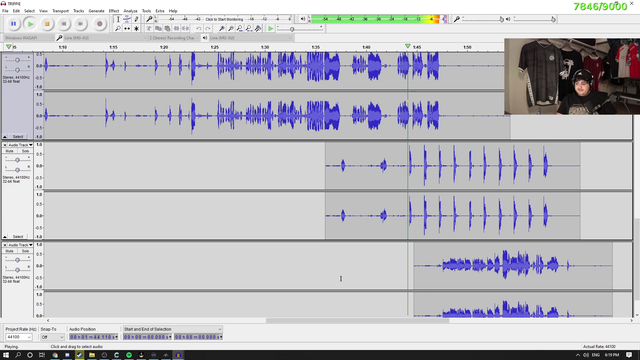Click the Cut scissors icon
640x360 pixels.
click(x=149, y=29)
